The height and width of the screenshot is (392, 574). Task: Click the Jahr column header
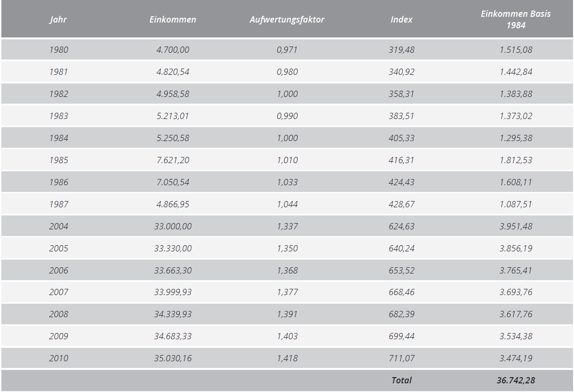click(59, 19)
